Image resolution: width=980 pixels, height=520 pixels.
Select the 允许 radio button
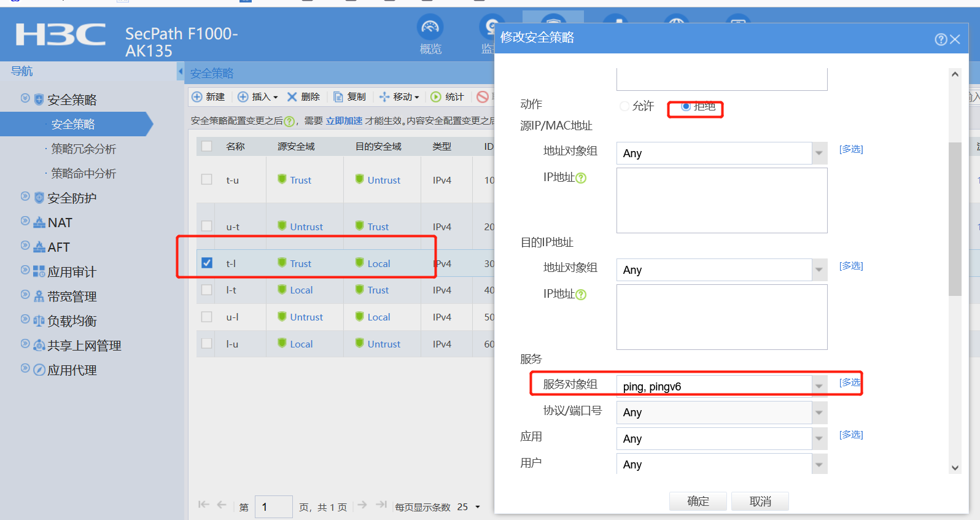pos(624,106)
